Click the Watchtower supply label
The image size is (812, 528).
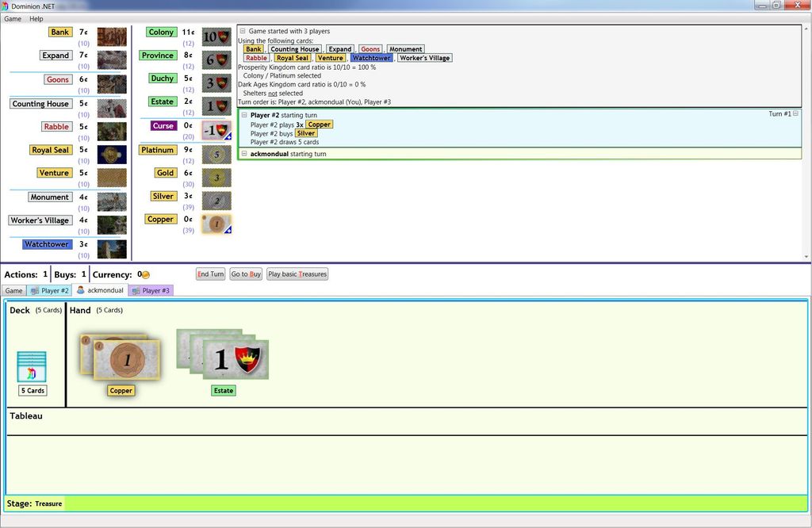(x=47, y=244)
